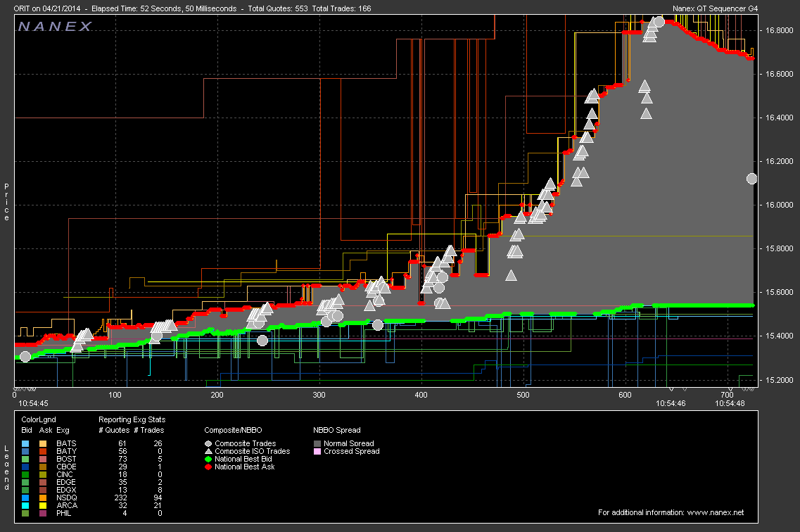800x532 pixels.
Task: Select the vertical 'Price' axis title
Action: point(6,202)
